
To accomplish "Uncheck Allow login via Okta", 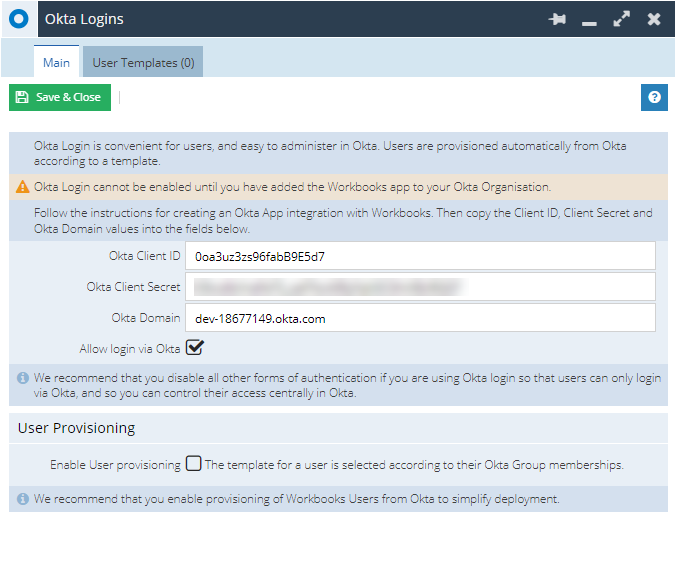I will (194, 347).
